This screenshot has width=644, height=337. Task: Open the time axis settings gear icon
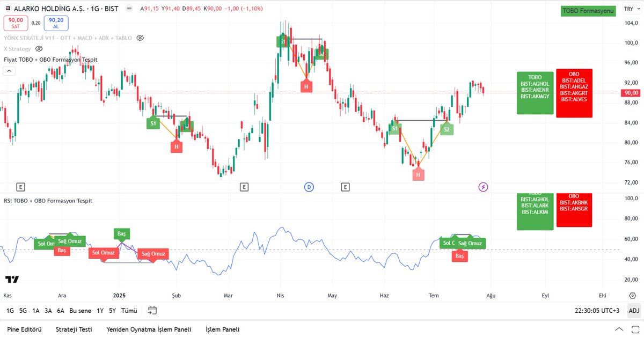click(x=632, y=296)
